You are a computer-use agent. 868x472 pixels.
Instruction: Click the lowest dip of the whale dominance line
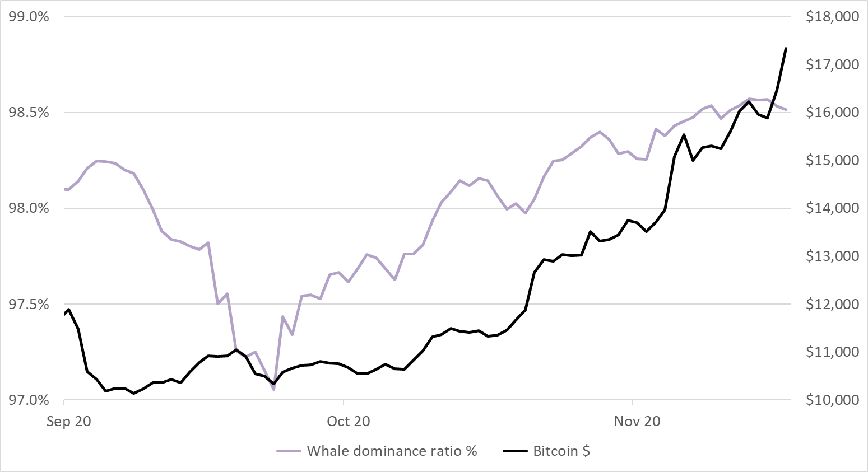point(273,389)
